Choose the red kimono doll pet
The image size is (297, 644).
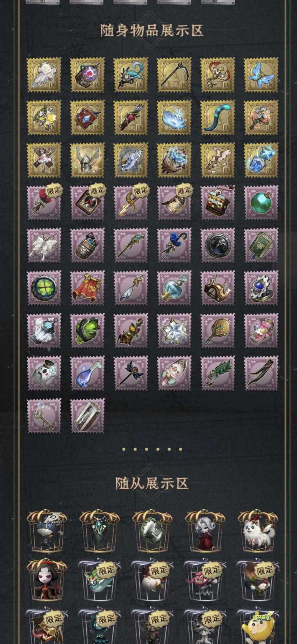tap(47, 580)
